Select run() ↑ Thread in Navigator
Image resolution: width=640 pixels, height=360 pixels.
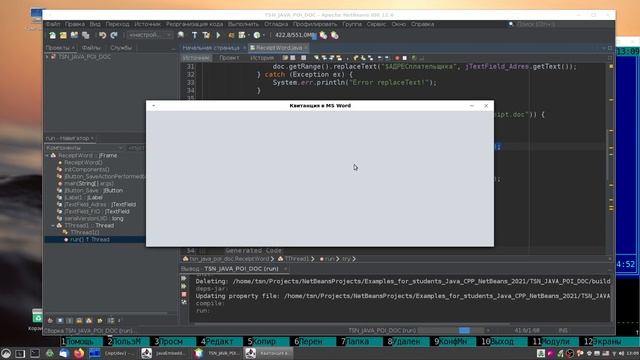[89, 240]
